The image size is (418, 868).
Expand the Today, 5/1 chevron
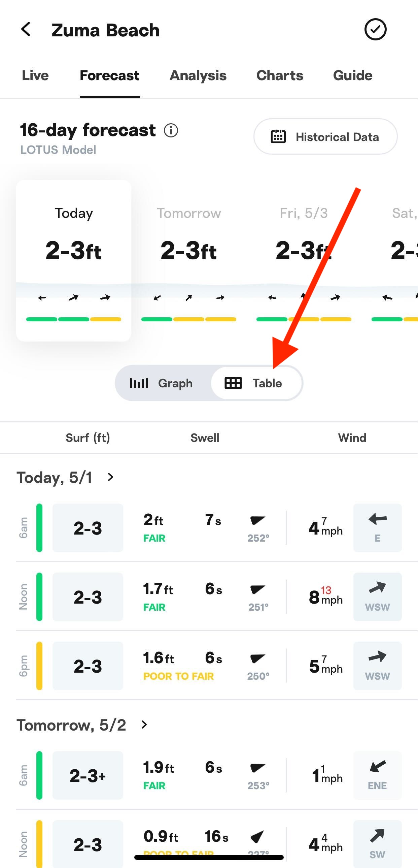(x=110, y=477)
